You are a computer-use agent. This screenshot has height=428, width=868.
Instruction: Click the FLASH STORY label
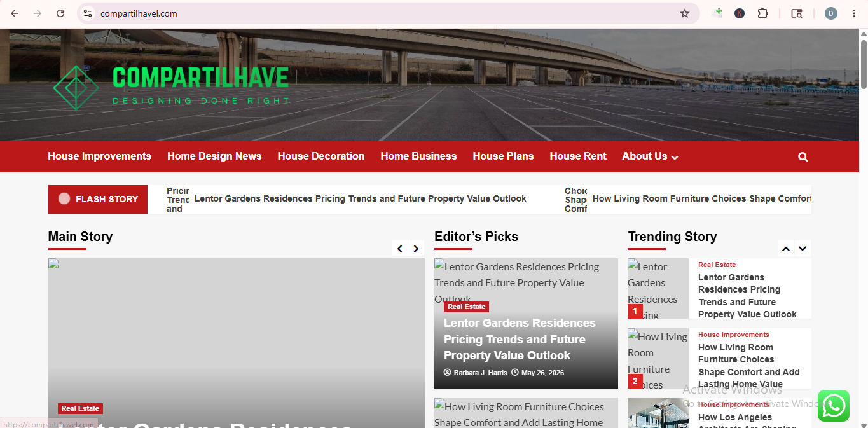[x=98, y=199]
